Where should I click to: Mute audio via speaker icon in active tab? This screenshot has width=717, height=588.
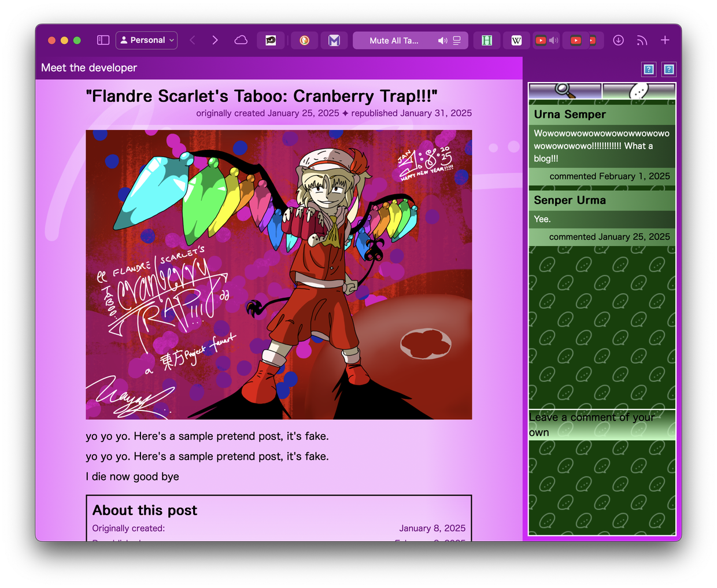[442, 40]
